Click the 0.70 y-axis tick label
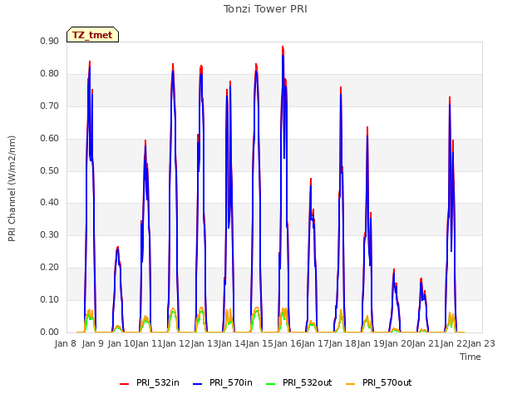The width and height of the screenshot is (532, 399). click(x=50, y=106)
